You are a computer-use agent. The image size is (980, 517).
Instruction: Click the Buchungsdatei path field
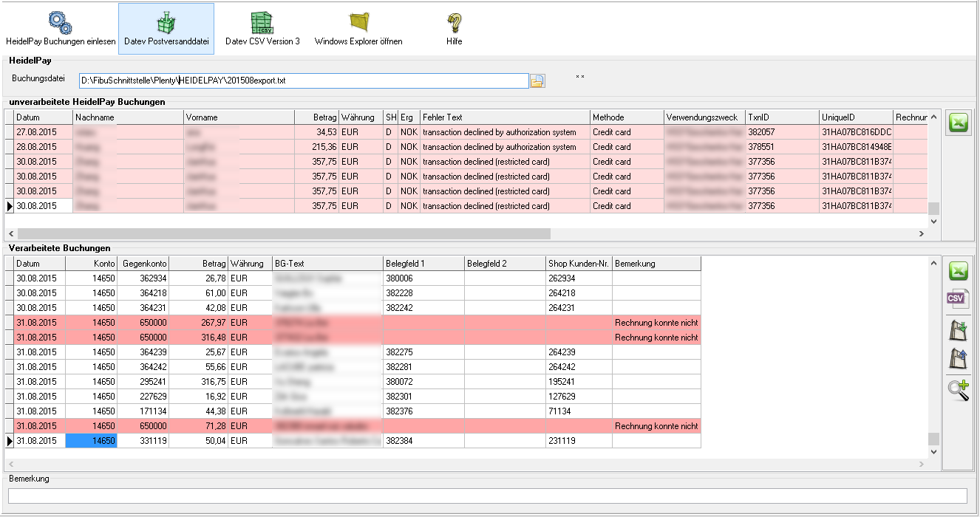tap(303, 81)
